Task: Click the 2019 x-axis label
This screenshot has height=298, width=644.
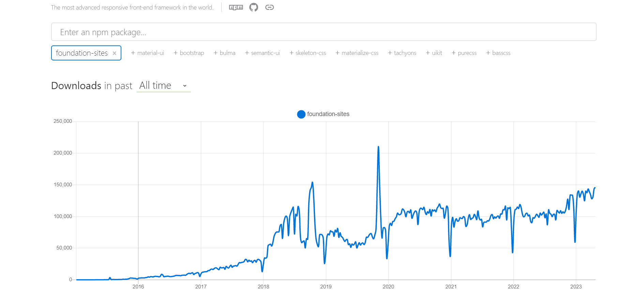Action: tap(326, 287)
